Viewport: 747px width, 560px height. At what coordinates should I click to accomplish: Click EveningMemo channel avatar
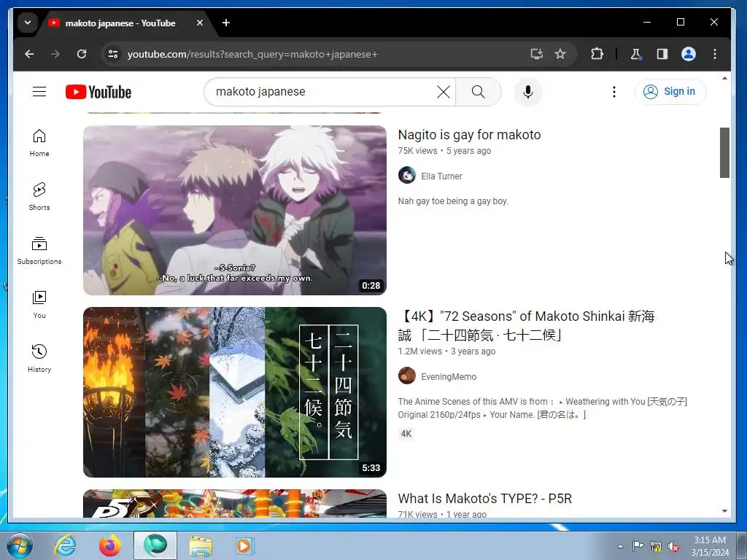pos(407,376)
